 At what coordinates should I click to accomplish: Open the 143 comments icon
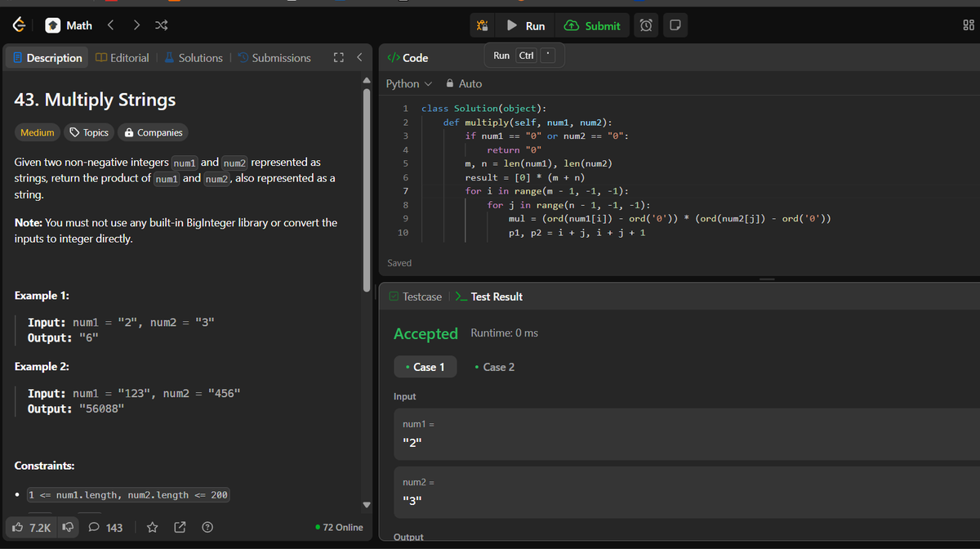point(105,528)
